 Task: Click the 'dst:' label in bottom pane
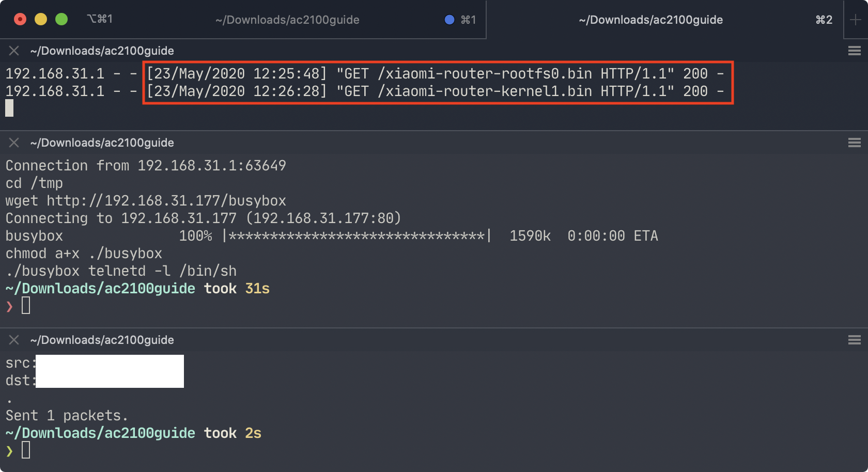coord(21,381)
